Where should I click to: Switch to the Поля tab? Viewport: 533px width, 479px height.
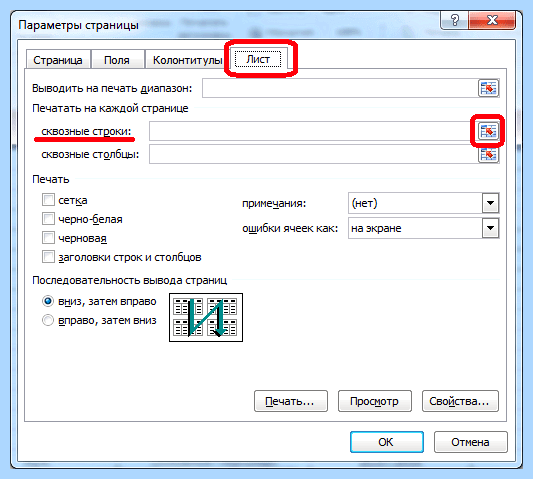coord(117,60)
